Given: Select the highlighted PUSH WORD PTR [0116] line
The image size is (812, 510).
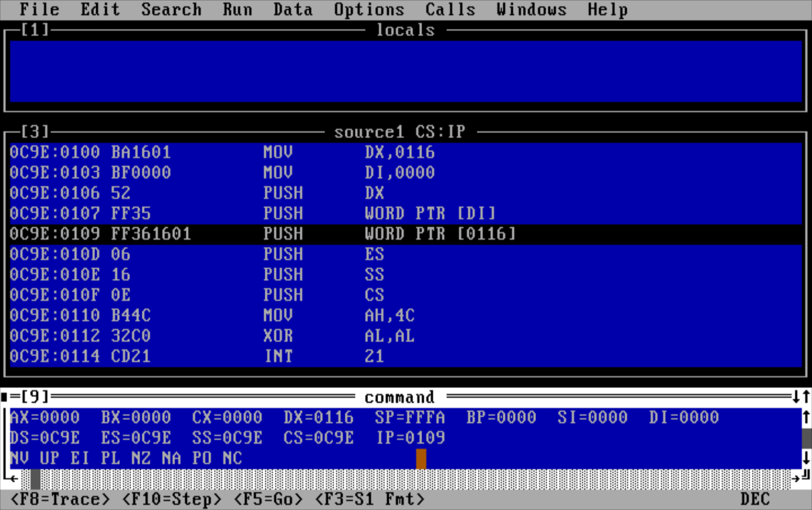Looking at the screenshot, I should pyautogui.click(x=406, y=234).
